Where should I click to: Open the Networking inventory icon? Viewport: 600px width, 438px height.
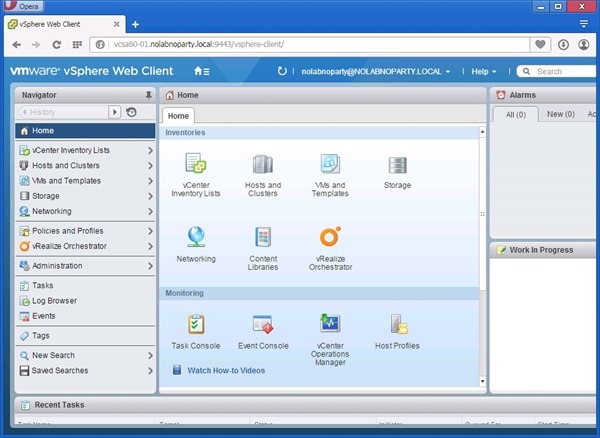point(196,238)
